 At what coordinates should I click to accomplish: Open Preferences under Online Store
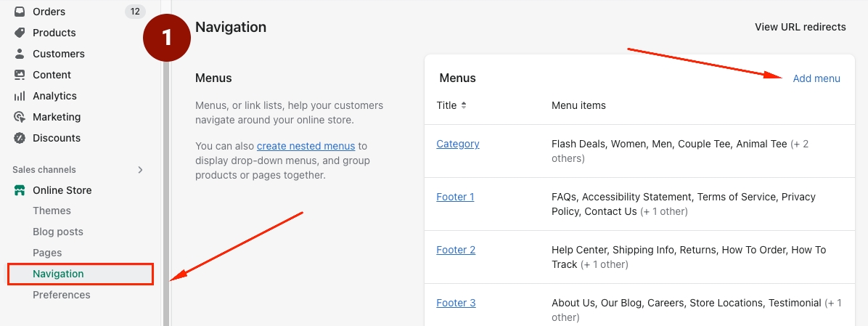62,295
